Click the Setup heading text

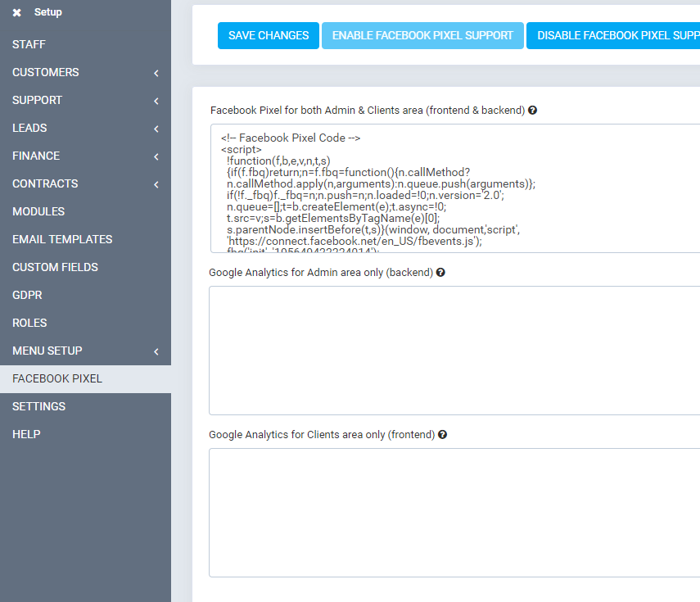(47, 12)
